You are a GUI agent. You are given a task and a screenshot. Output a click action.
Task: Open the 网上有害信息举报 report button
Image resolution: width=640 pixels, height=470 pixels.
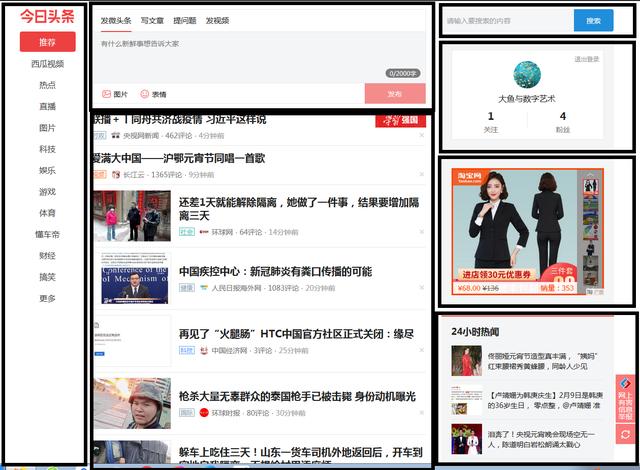click(625, 400)
